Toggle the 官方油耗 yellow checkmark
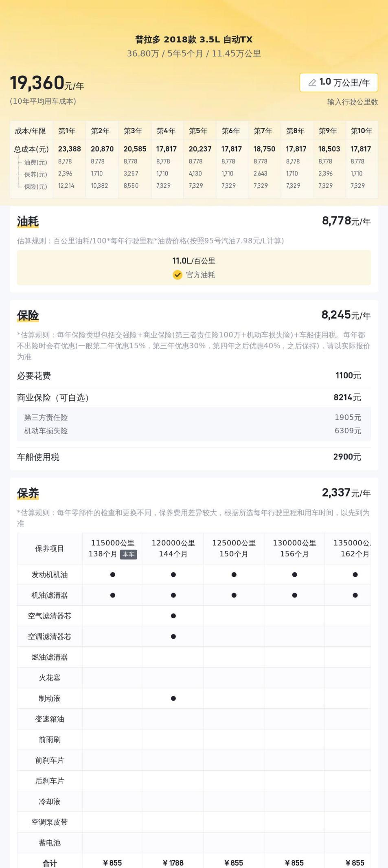388x868 pixels. [178, 275]
